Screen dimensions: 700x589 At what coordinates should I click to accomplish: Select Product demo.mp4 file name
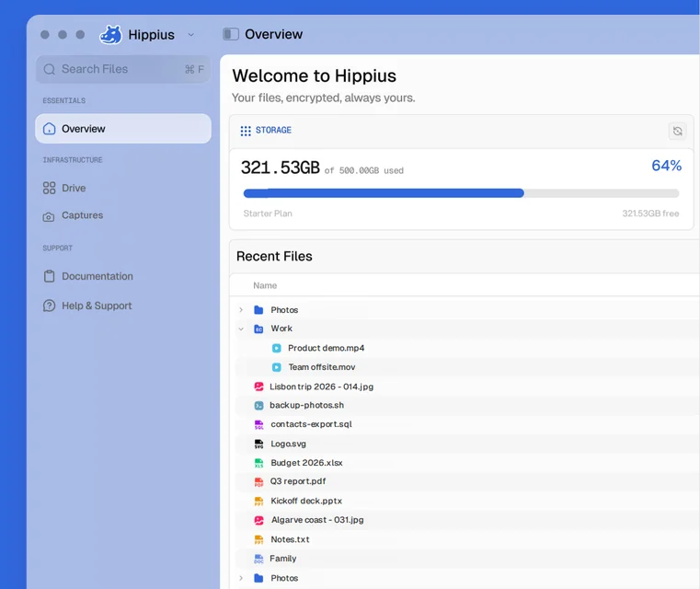point(327,348)
